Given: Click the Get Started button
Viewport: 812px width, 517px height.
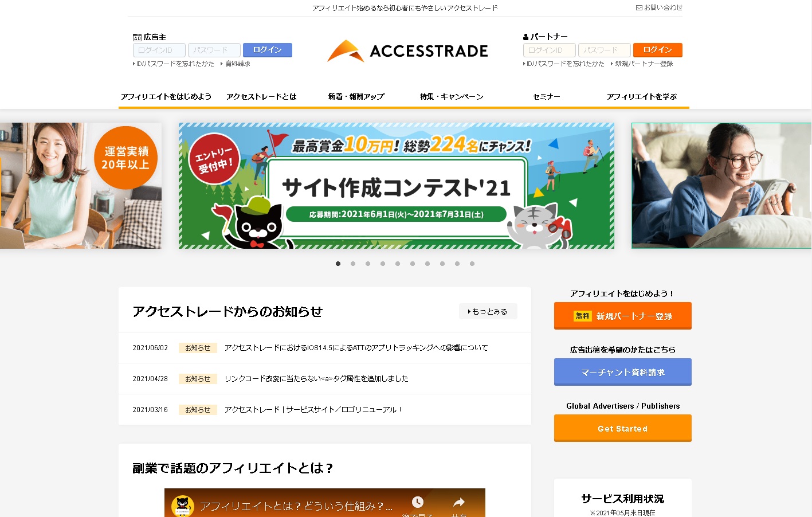Looking at the screenshot, I should coord(623,428).
